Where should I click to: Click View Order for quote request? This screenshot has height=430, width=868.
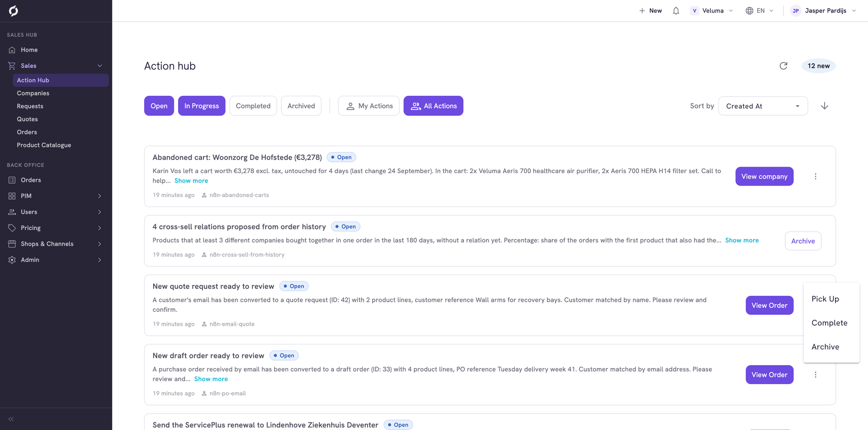coord(769,305)
